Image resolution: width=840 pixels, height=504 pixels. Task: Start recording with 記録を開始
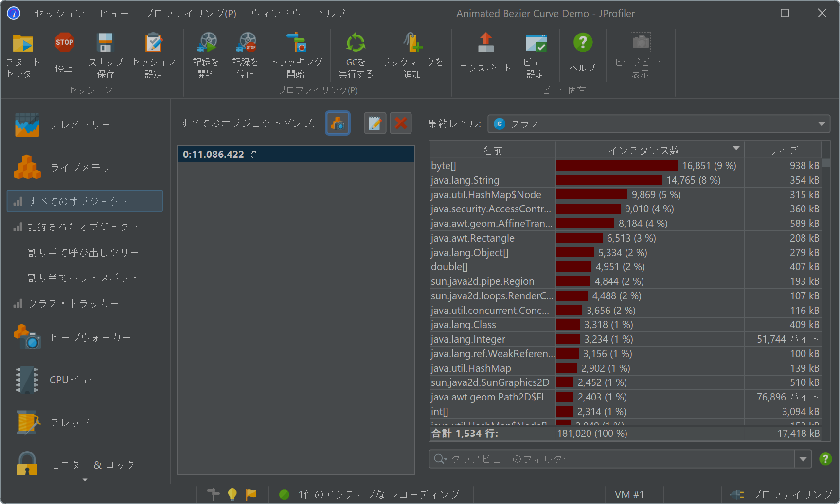pyautogui.click(x=206, y=55)
